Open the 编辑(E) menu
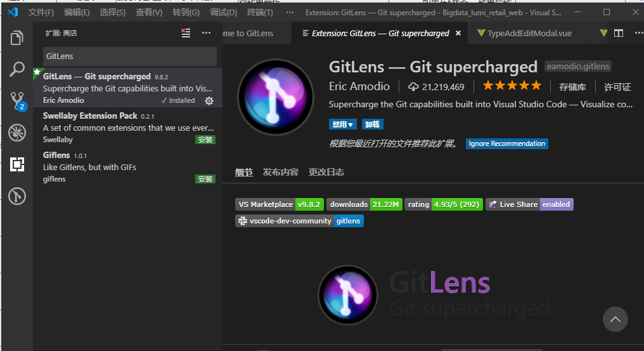The width and height of the screenshot is (644, 351). point(77,12)
